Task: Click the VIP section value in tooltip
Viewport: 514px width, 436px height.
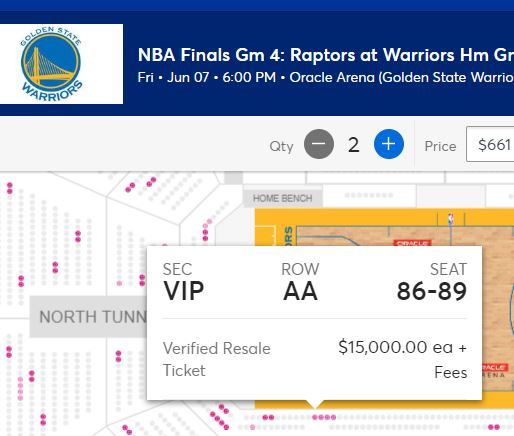Action: pos(184,291)
